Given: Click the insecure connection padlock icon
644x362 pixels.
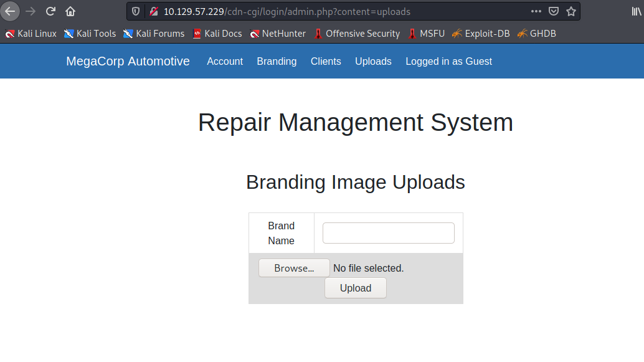Looking at the screenshot, I should [154, 11].
